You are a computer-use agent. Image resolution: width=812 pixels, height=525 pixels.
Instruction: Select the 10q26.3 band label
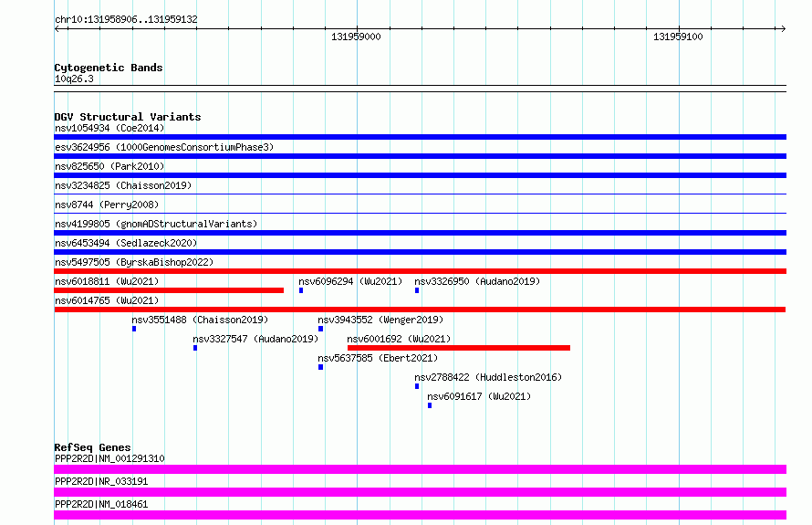click(74, 79)
